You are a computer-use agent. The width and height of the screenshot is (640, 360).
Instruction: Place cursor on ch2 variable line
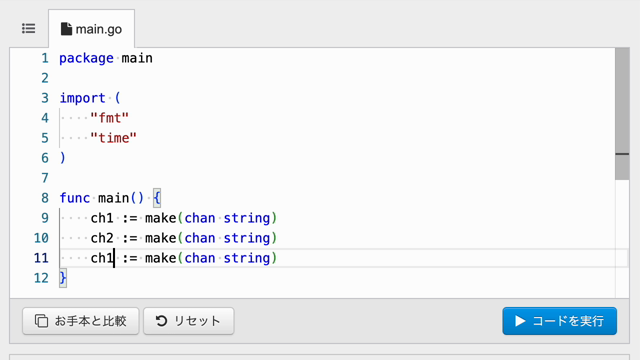pos(184,238)
